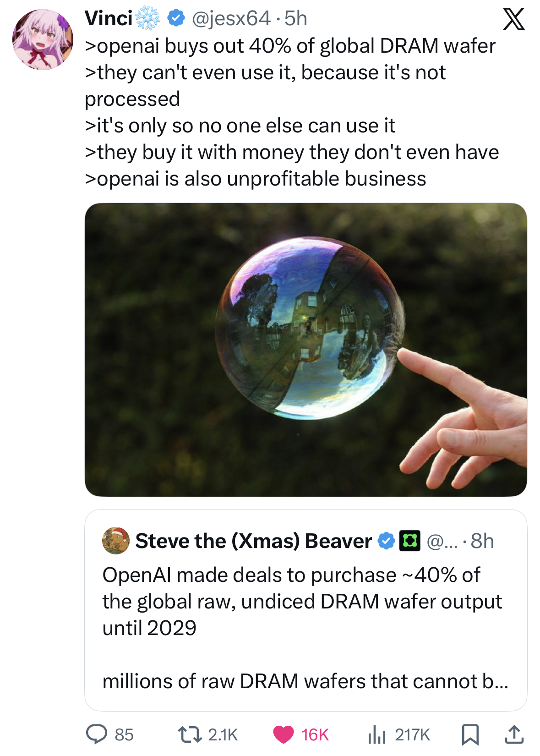Image resolution: width=540 pixels, height=756 pixels.
Task: Click the X logo icon
Action: [x=513, y=19]
